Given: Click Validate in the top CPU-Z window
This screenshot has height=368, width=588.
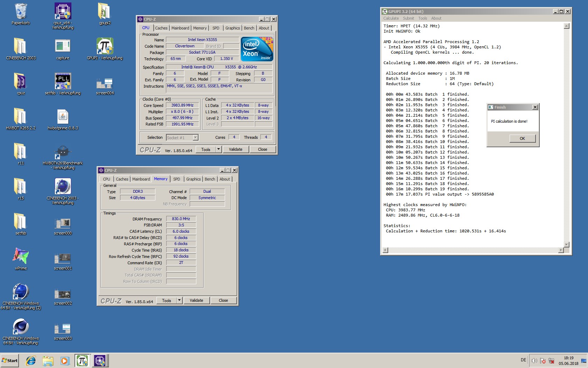Looking at the screenshot, I should click(236, 149).
